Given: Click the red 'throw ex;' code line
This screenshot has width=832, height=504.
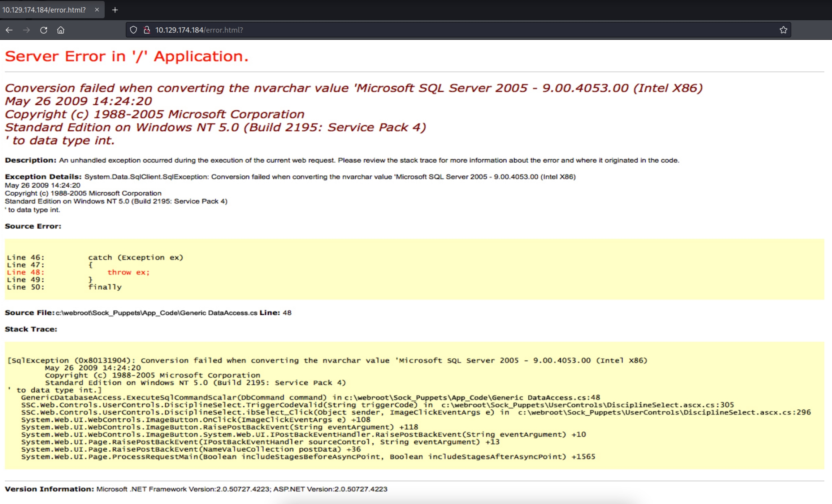Looking at the screenshot, I should coord(128,272).
